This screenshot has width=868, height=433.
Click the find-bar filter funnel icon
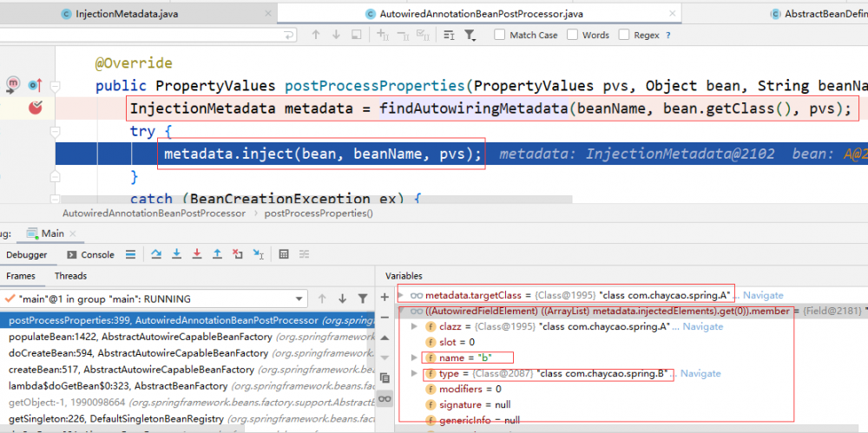point(470,35)
